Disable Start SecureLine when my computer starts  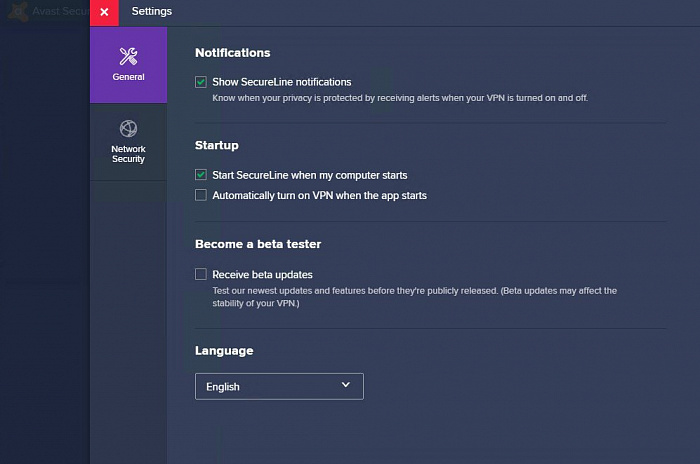[201, 175]
